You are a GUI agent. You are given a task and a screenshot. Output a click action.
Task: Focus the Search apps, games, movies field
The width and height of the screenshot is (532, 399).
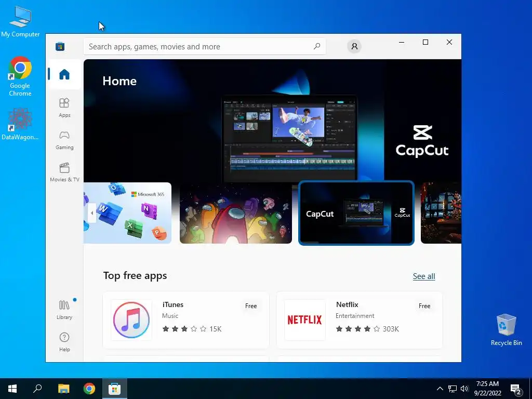pos(205,46)
